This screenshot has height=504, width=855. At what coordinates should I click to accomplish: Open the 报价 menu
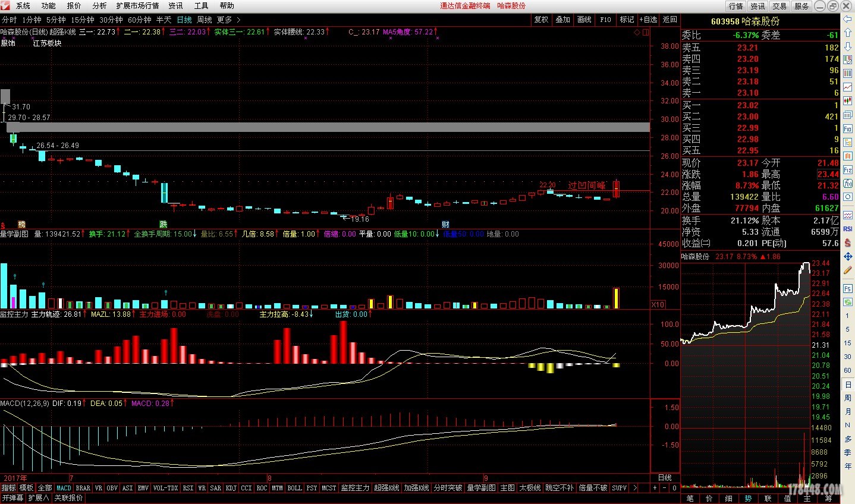pos(74,5)
